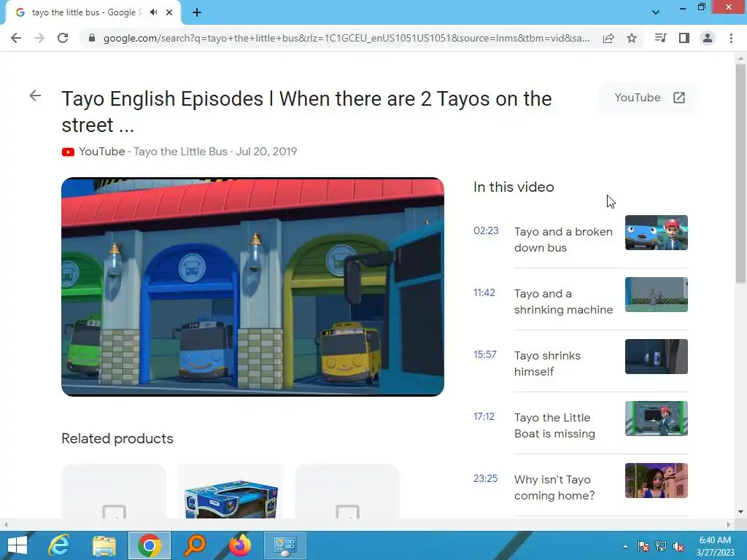Image resolution: width=747 pixels, height=560 pixels.
Task: Open thumbnail for broken down bus chapter
Action: tap(656, 233)
